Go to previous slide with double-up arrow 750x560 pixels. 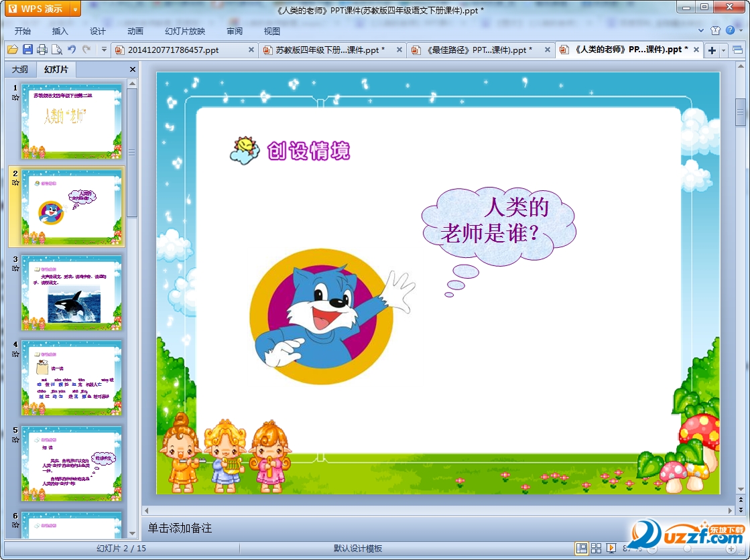point(741,499)
